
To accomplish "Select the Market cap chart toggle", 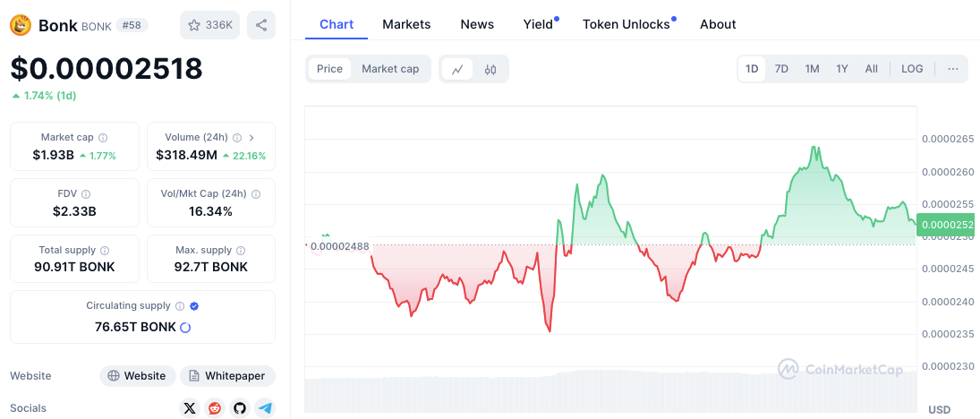I will click(390, 69).
